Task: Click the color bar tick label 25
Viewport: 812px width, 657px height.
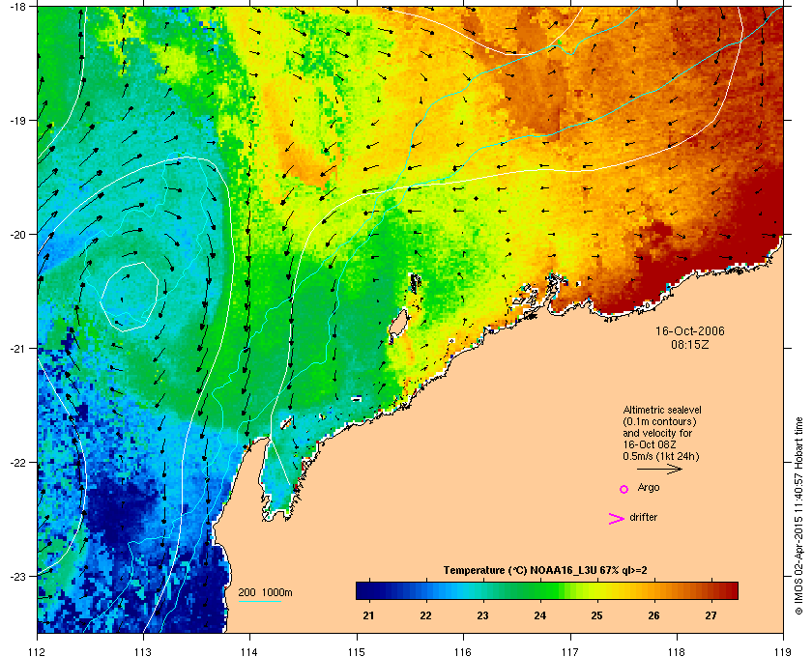Action: coord(597,615)
